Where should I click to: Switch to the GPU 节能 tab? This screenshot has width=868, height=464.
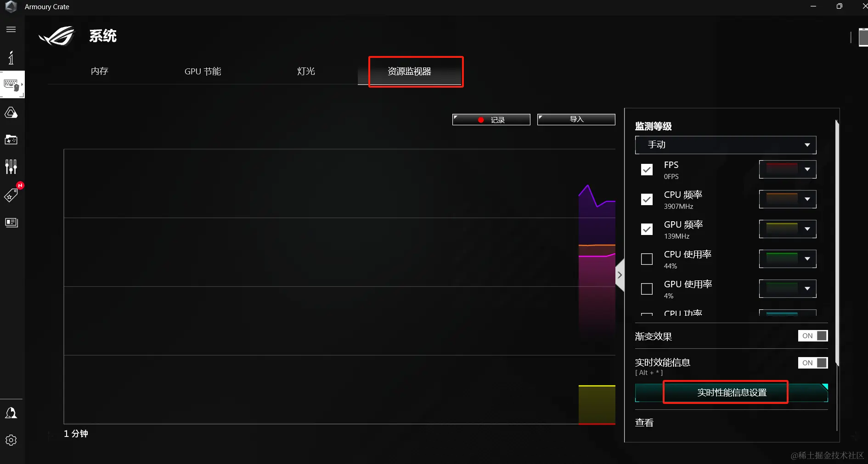[x=203, y=71]
